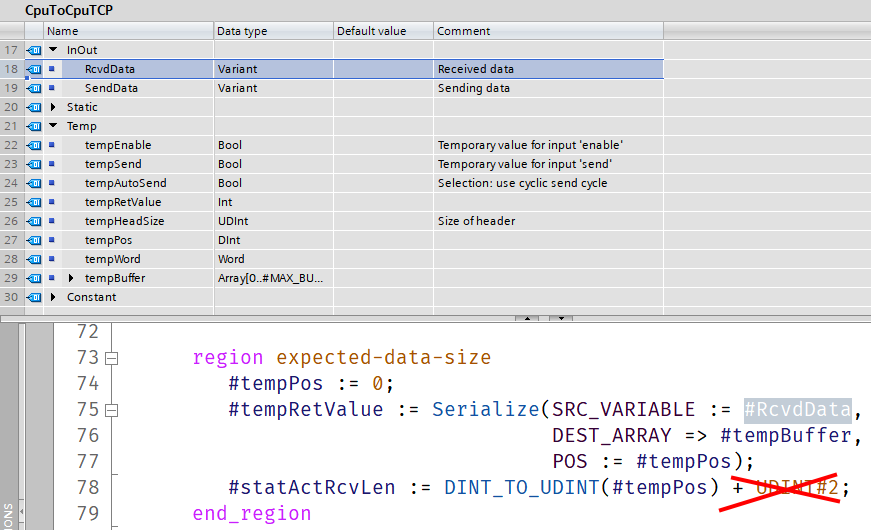Collapse the InOut section
This screenshot has height=530, width=871.
(53, 50)
